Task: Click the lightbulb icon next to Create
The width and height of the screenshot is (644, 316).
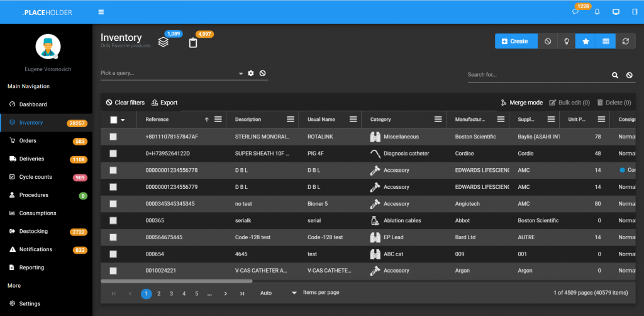Action: (x=567, y=41)
